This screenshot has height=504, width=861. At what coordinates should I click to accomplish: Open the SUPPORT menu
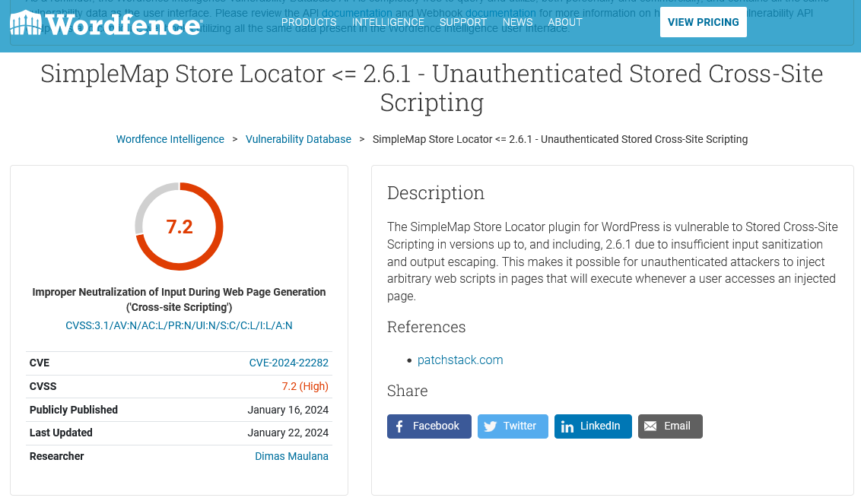[463, 23]
